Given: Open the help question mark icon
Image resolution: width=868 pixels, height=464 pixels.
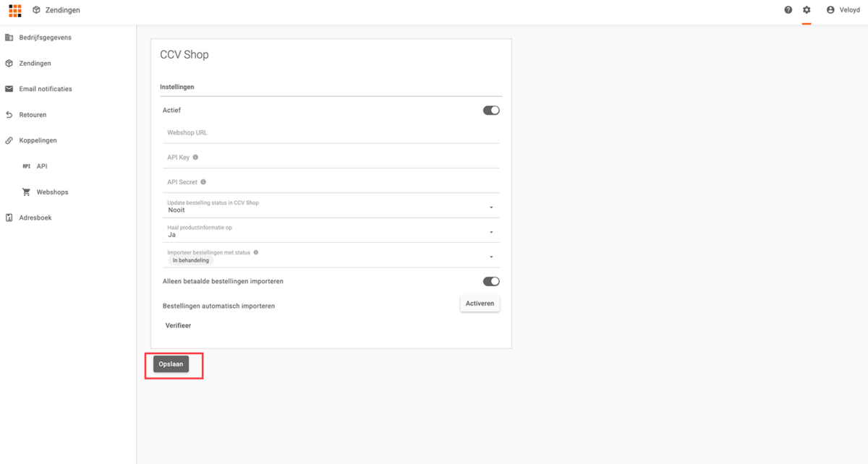Looking at the screenshot, I should (788, 10).
